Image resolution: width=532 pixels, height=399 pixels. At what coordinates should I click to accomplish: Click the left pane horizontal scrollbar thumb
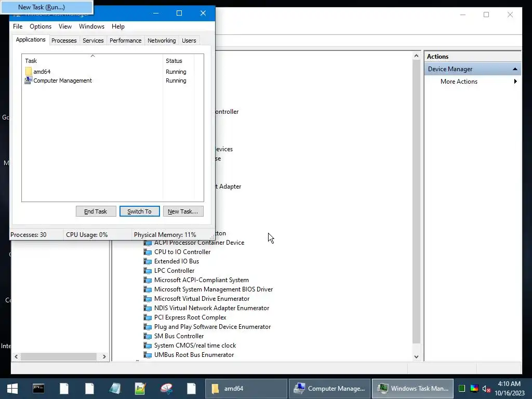pyautogui.click(x=58, y=356)
